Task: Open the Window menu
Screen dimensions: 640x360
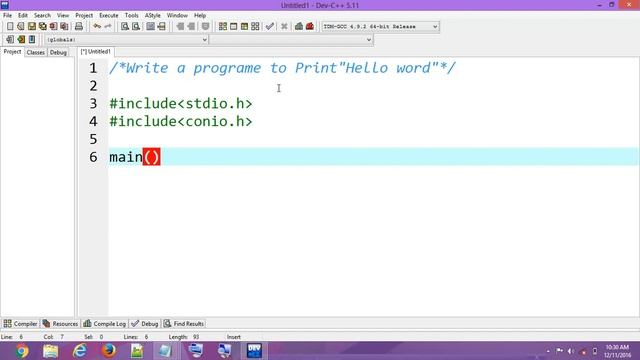Action: (x=177, y=16)
